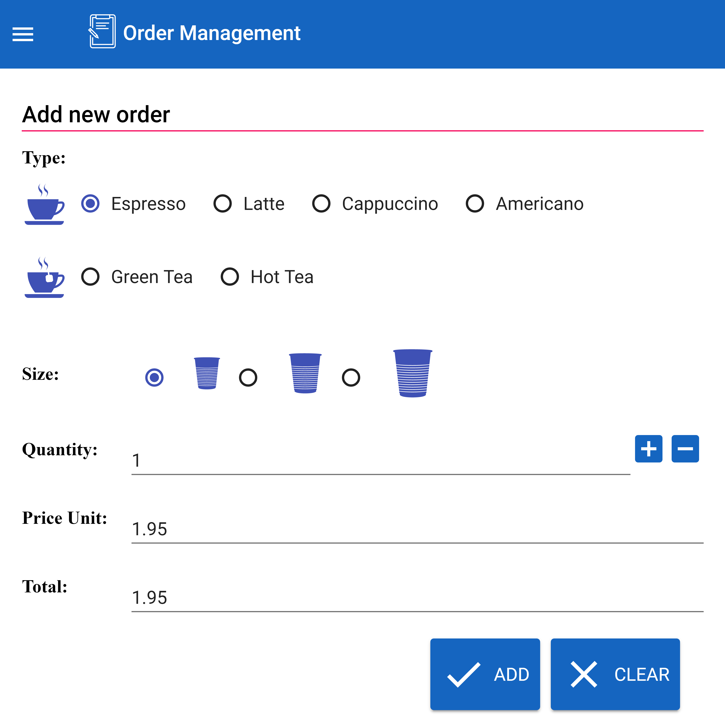Choose Americano as the drink type
This screenshot has height=728, width=725.
pyautogui.click(x=475, y=203)
